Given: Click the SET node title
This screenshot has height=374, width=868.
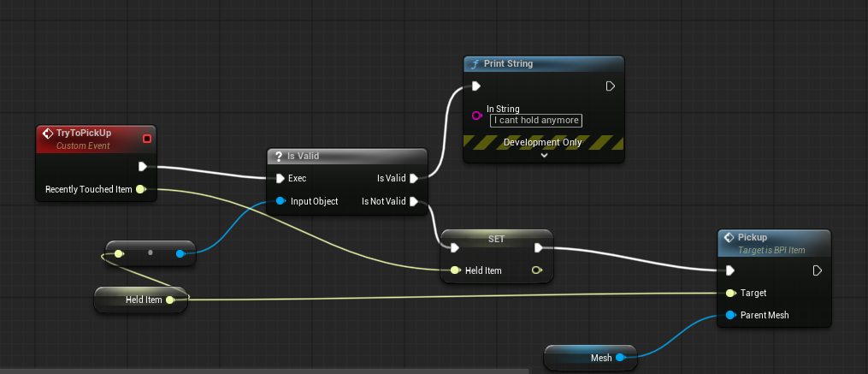Looking at the screenshot, I should coord(496,238).
